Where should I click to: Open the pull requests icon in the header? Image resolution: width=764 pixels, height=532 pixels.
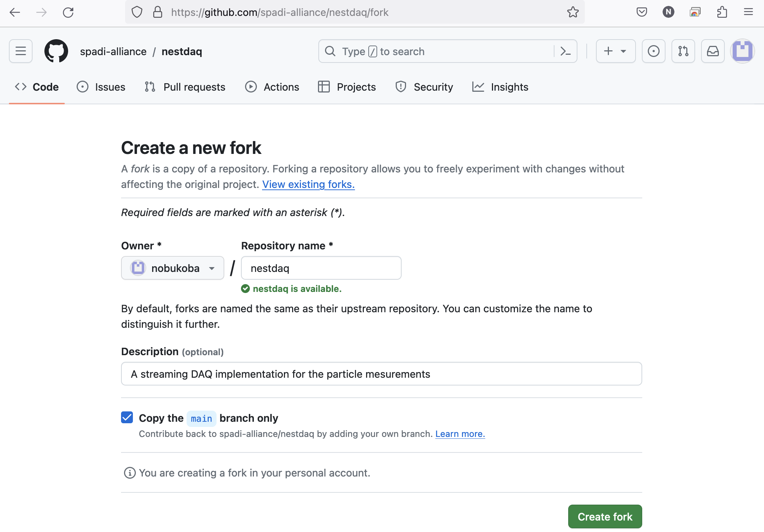pos(683,51)
